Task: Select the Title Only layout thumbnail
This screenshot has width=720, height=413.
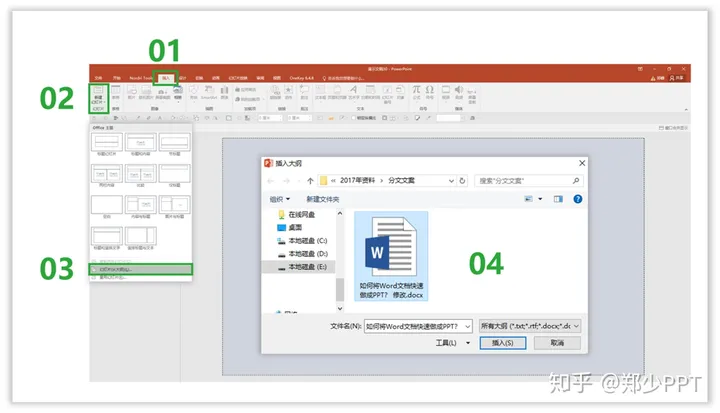Action: click(174, 173)
